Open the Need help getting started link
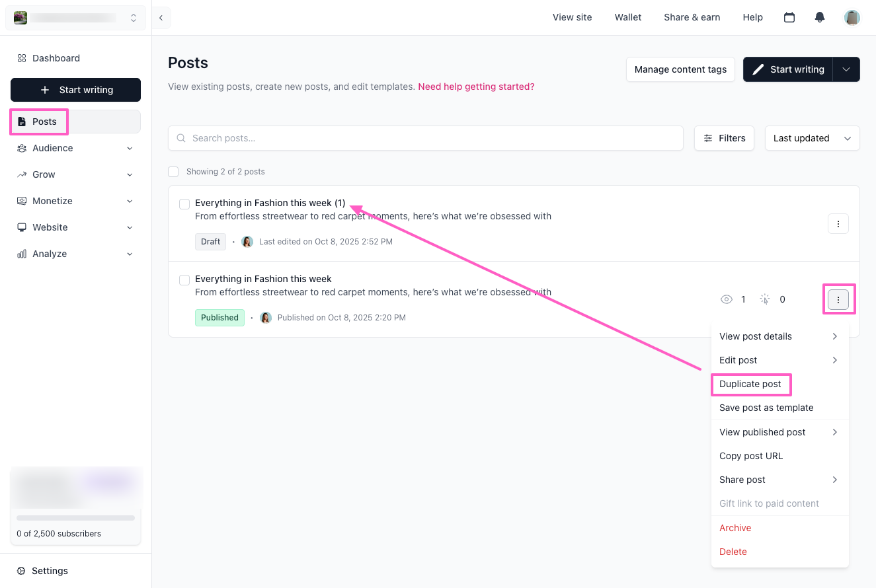The width and height of the screenshot is (876, 588). [x=476, y=87]
